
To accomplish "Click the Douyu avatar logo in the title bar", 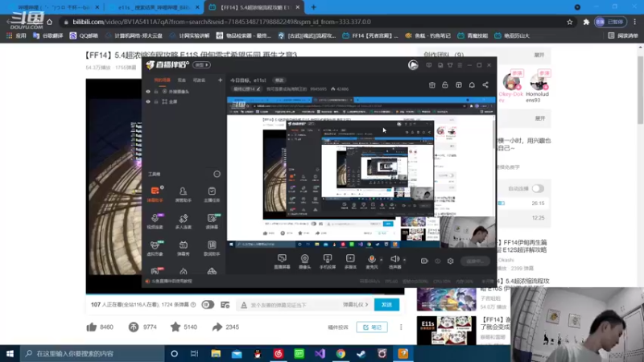I will pyautogui.click(x=413, y=65).
